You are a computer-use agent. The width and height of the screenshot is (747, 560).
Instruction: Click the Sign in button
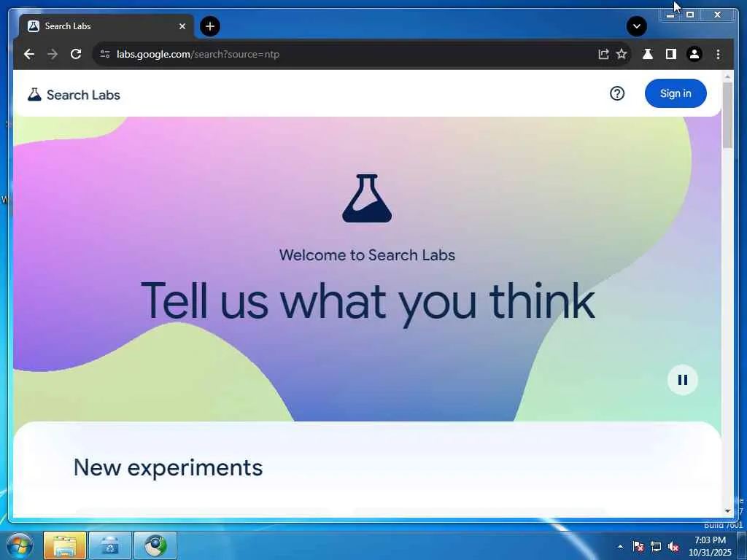(x=676, y=93)
